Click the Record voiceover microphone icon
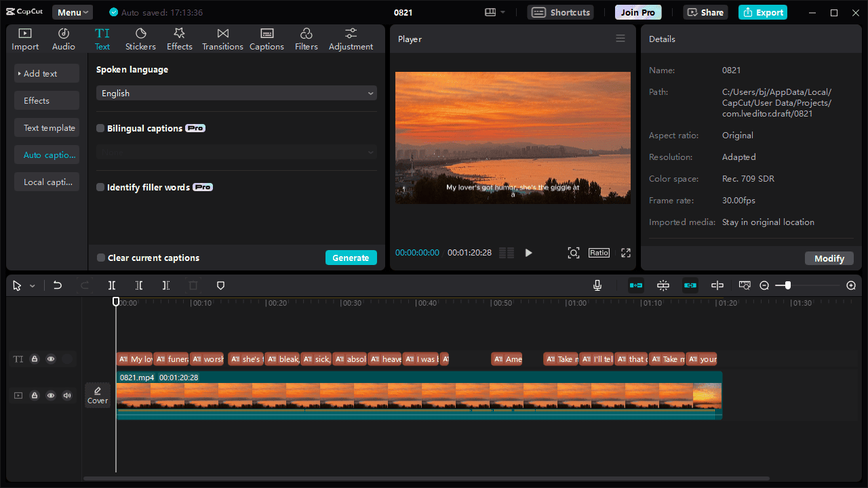Viewport: 868px width, 488px height. (x=597, y=285)
